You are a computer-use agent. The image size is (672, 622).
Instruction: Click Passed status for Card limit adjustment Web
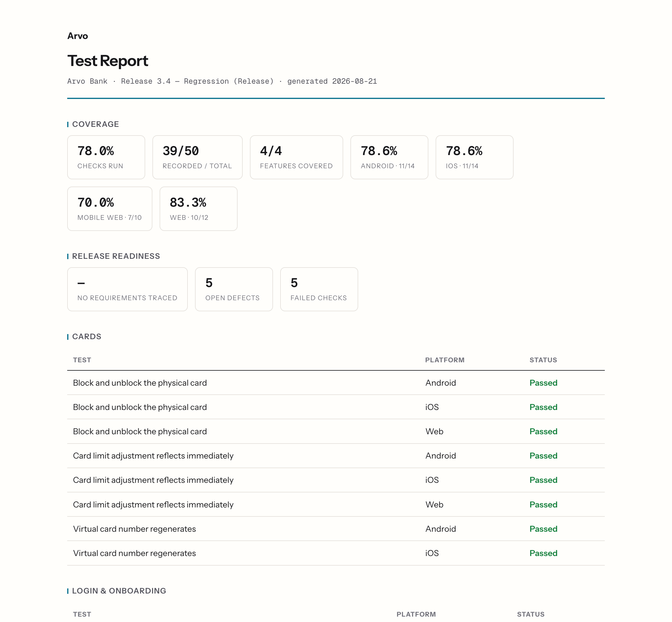pos(543,504)
